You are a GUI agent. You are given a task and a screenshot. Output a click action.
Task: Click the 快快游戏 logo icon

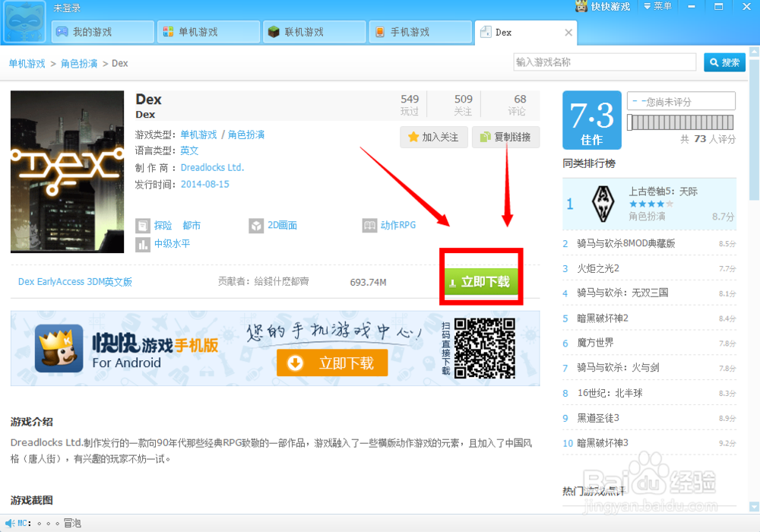point(581,6)
